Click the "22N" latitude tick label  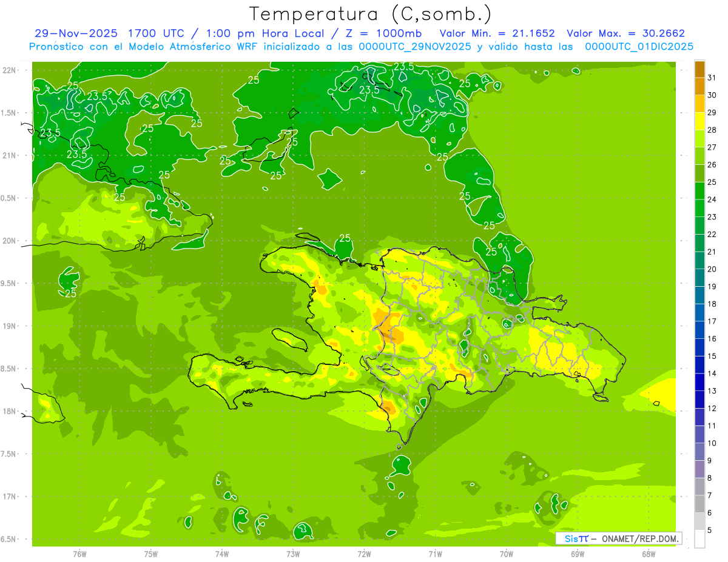(x=10, y=70)
